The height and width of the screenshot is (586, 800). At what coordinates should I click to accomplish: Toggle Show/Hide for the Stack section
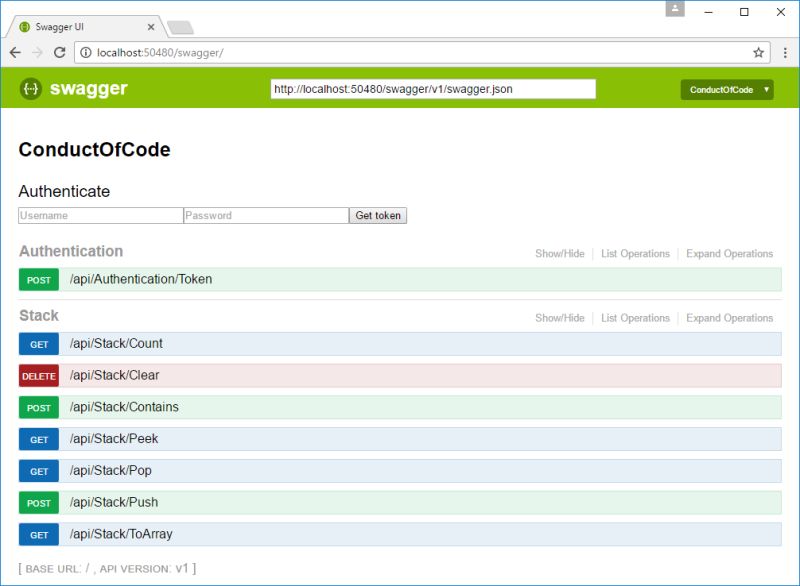[560, 317]
